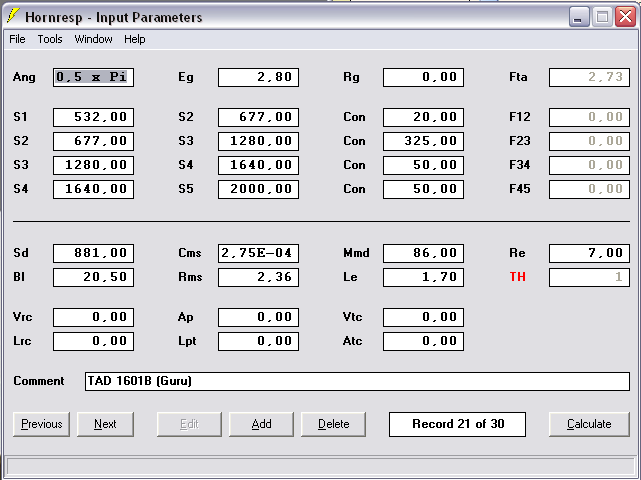Click the F23 value field
This screenshot has width=641, height=480.
(589, 141)
